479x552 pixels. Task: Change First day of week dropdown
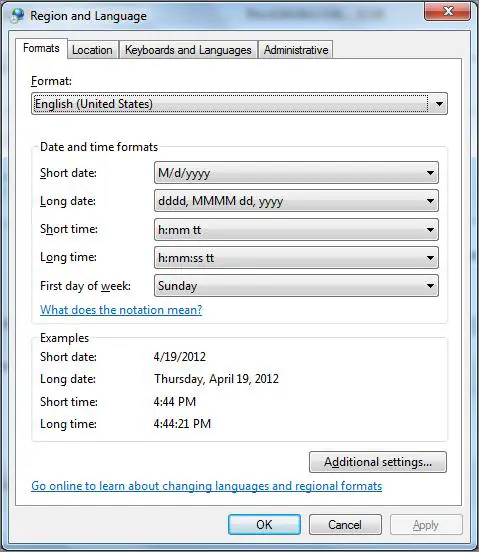click(x=296, y=286)
